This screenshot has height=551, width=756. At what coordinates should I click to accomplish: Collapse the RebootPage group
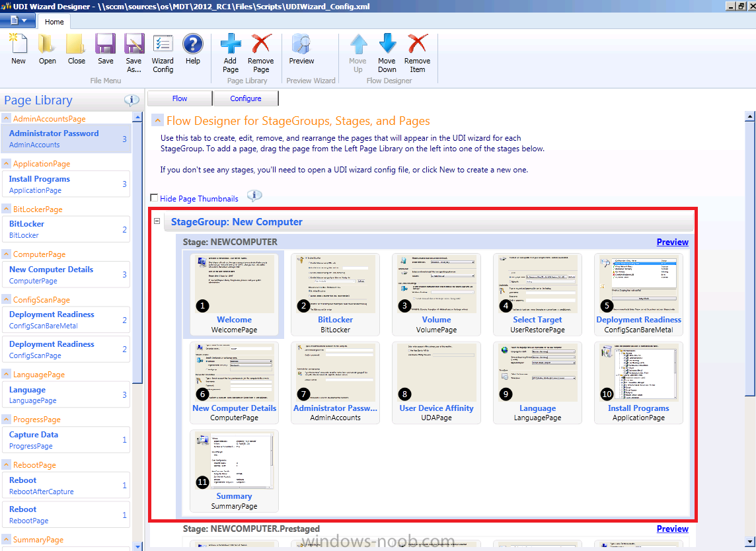tap(6, 464)
